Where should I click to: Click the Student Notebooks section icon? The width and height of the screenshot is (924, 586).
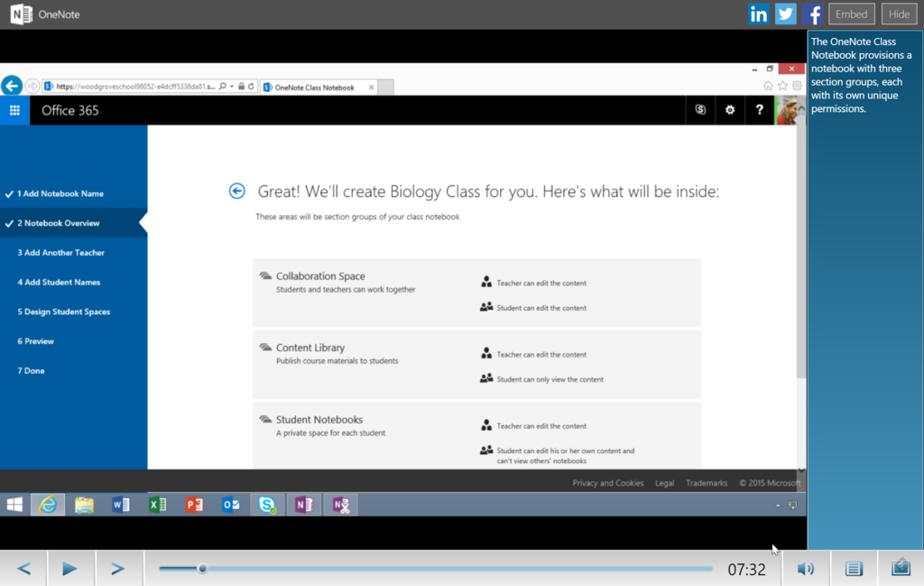pos(266,419)
